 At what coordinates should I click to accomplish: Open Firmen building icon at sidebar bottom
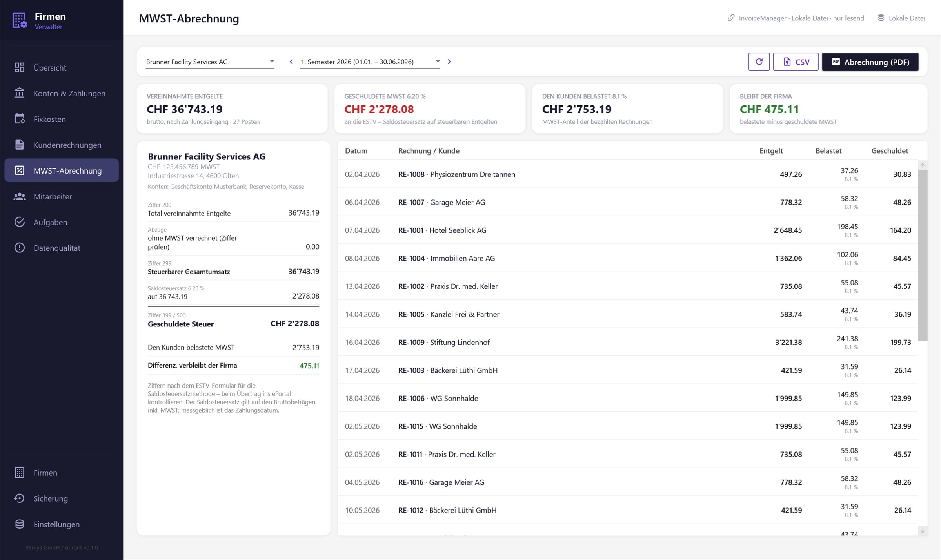pyautogui.click(x=20, y=473)
